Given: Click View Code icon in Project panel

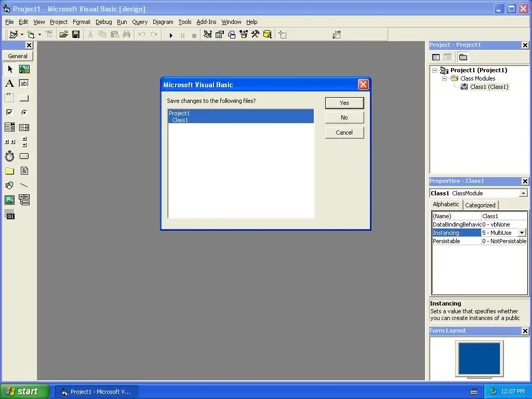Looking at the screenshot, I should [436, 57].
